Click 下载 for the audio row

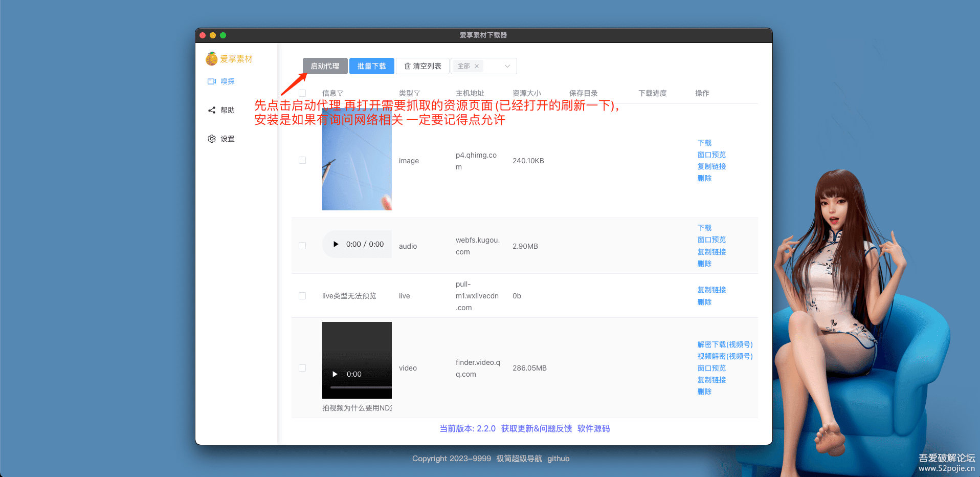[x=704, y=228]
